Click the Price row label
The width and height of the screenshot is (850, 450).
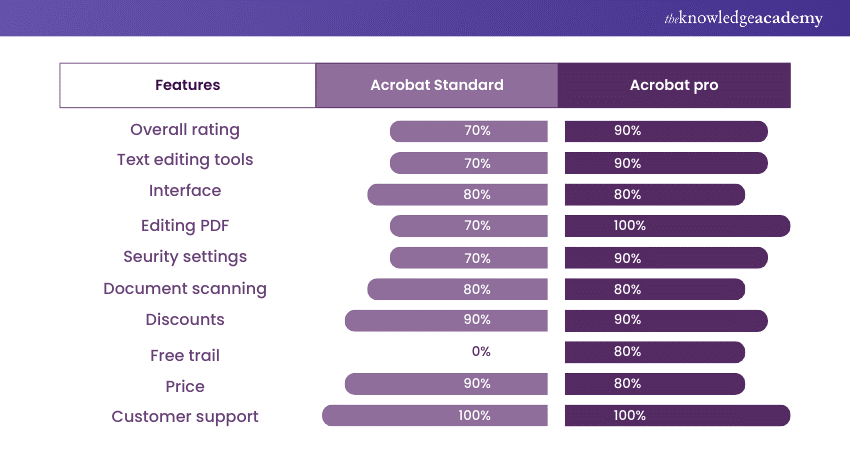point(185,386)
